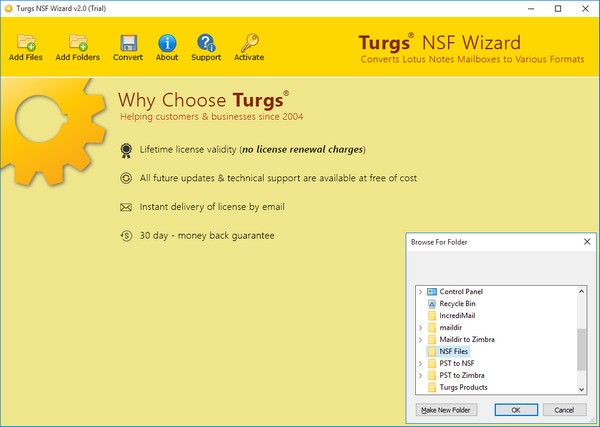Select the Recycle Bin icon in folder tree
Screen dimensions: 600x427
432,304
